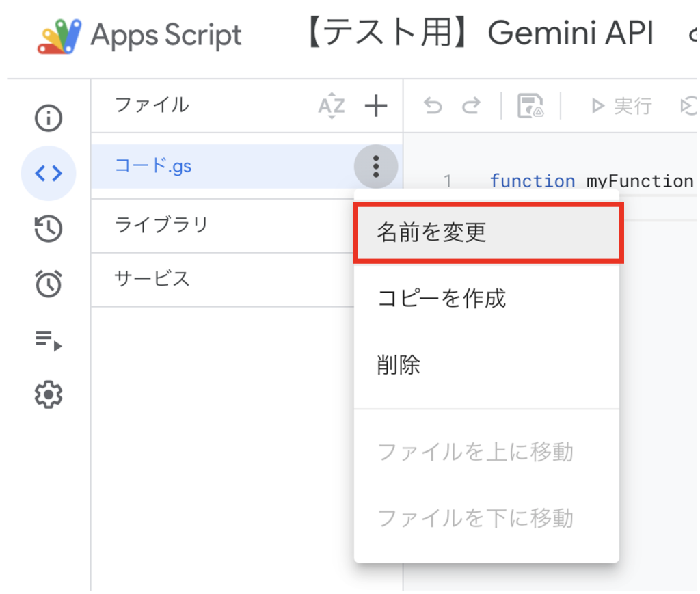Add a new file with plus icon
Image resolution: width=700 pixels, height=594 pixels.
point(375,106)
